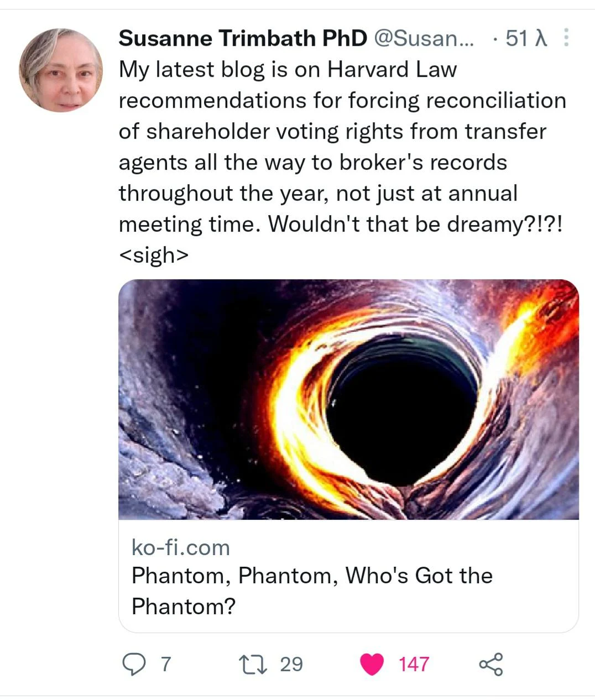This screenshot has height=700, width=595.
Task: Open Susanne Trimbath PhD's profile name
Action: 241,38
